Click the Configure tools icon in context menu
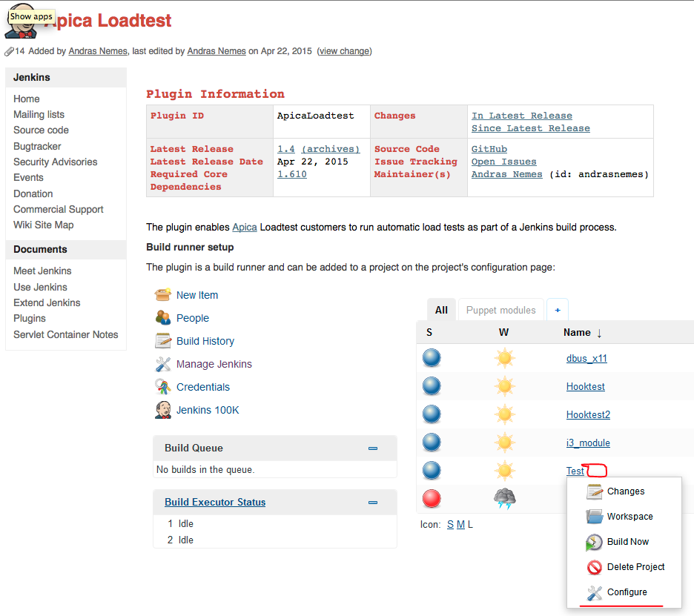 point(595,592)
